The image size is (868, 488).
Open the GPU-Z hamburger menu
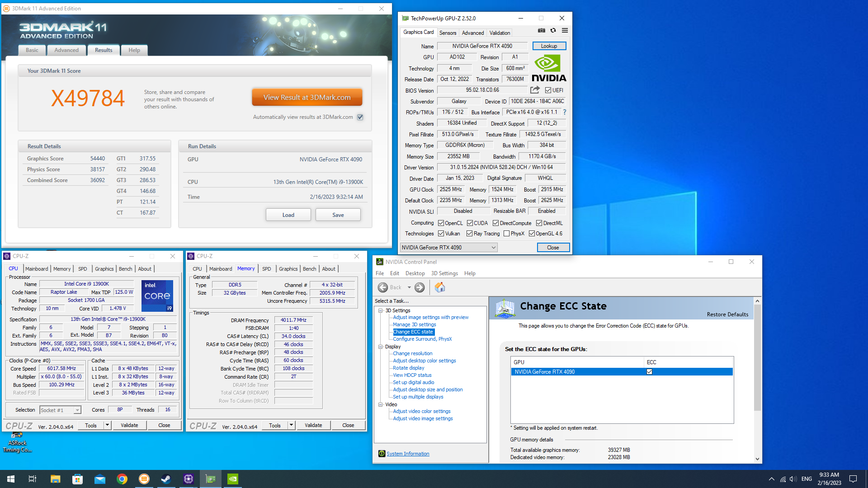565,31
